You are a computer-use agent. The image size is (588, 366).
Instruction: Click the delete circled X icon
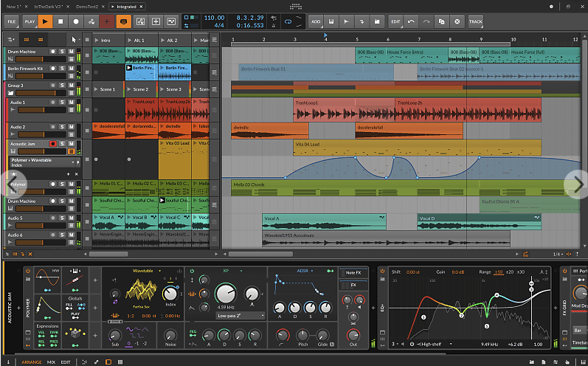[457, 21]
